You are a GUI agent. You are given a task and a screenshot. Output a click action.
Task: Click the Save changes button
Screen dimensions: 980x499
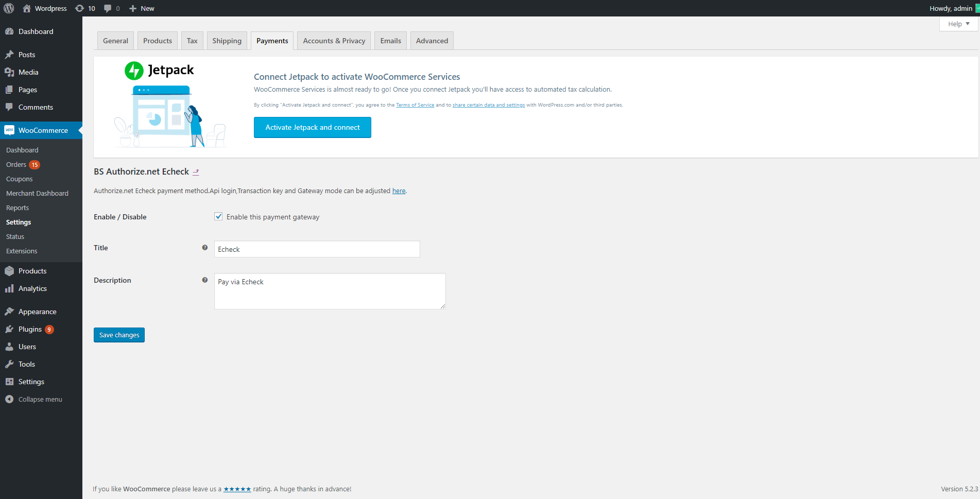tap(119, 335)
